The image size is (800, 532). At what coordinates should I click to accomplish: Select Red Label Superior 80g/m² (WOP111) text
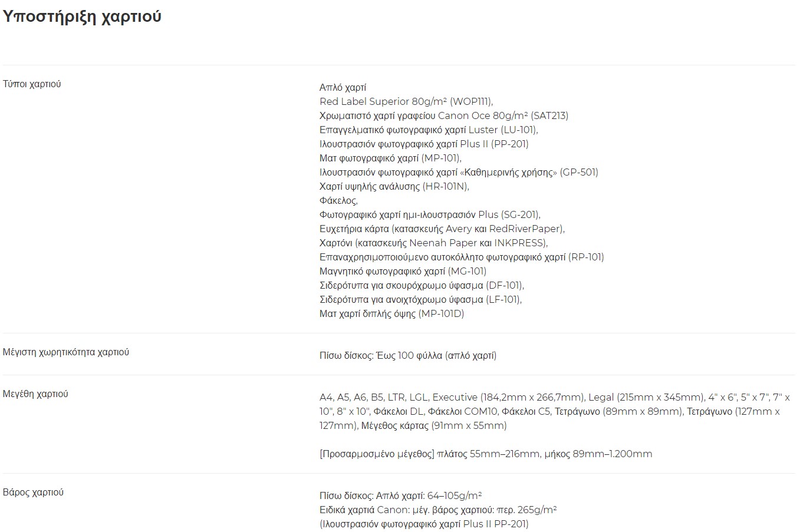406,101
